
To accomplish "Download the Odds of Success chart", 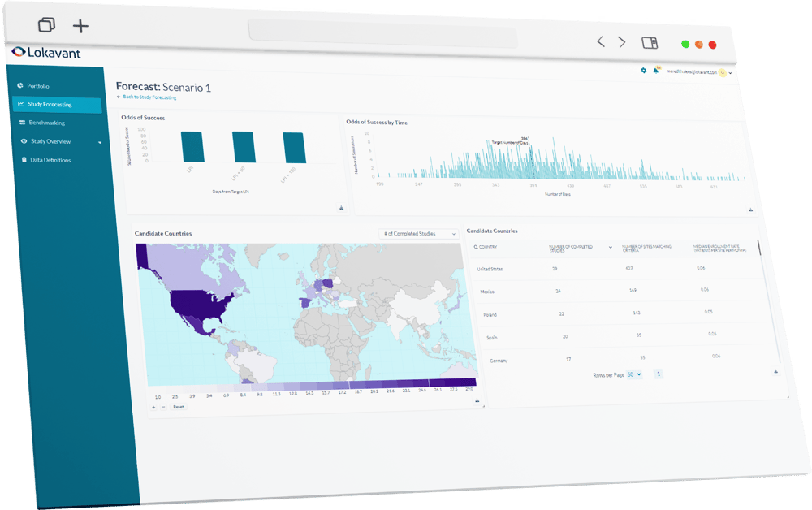I will 341,209.
